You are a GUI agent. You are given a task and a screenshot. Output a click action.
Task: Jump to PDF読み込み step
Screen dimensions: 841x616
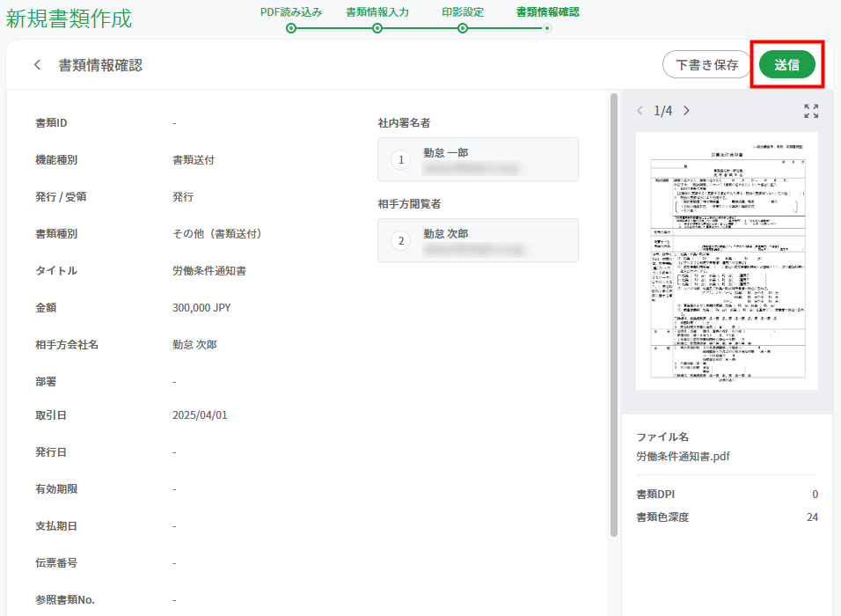tap(291, 27)
